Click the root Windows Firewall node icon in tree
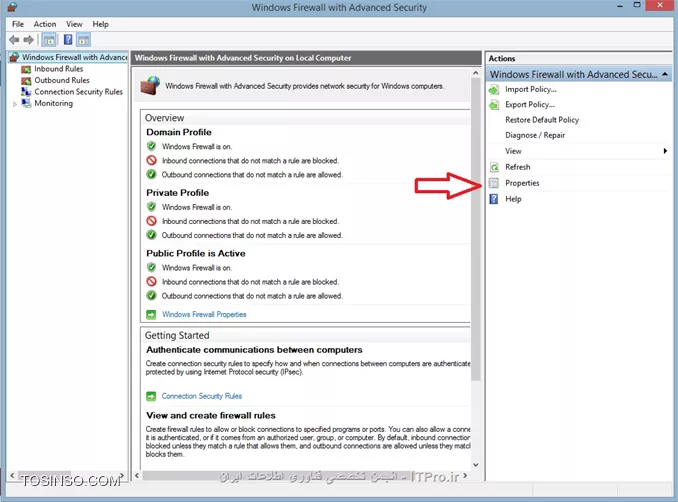This screenshot has width=678, height=502. click(x=15, y=57)
